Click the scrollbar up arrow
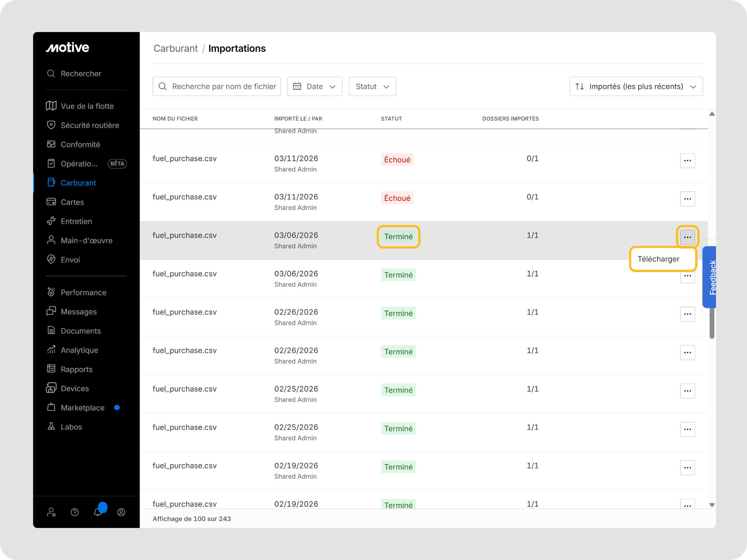 (712, 114)
